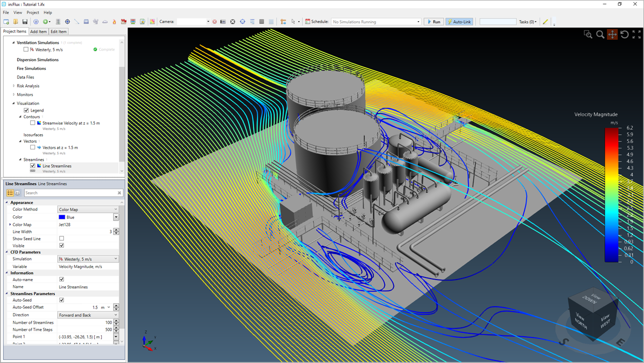The height and width of the screenshot is (363, 644).
Task: Open the View menu
Action: pos(18,13)
